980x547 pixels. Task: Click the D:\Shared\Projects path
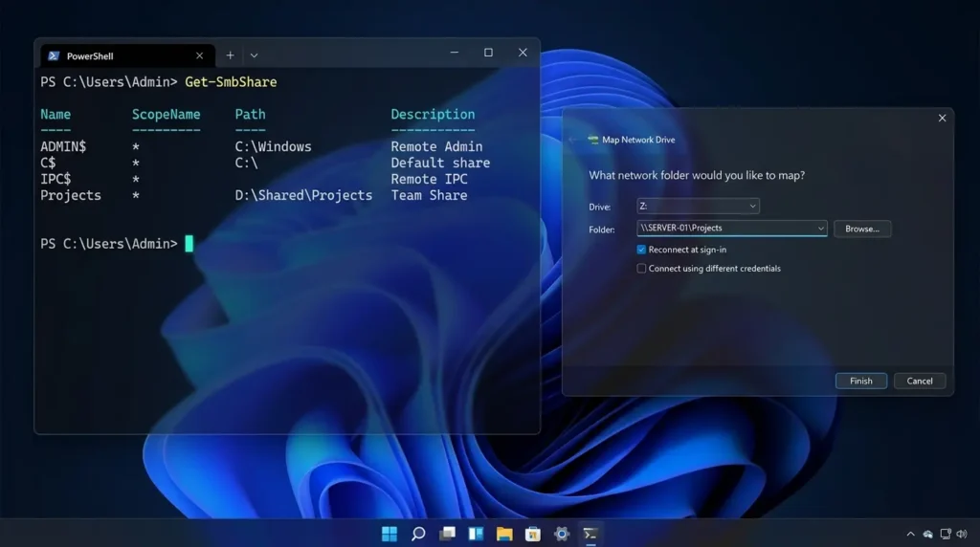(303, 195)
